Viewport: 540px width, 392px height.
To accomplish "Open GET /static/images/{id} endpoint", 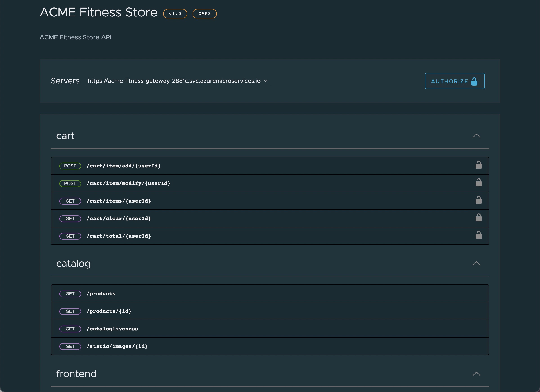I will point(117,346).
